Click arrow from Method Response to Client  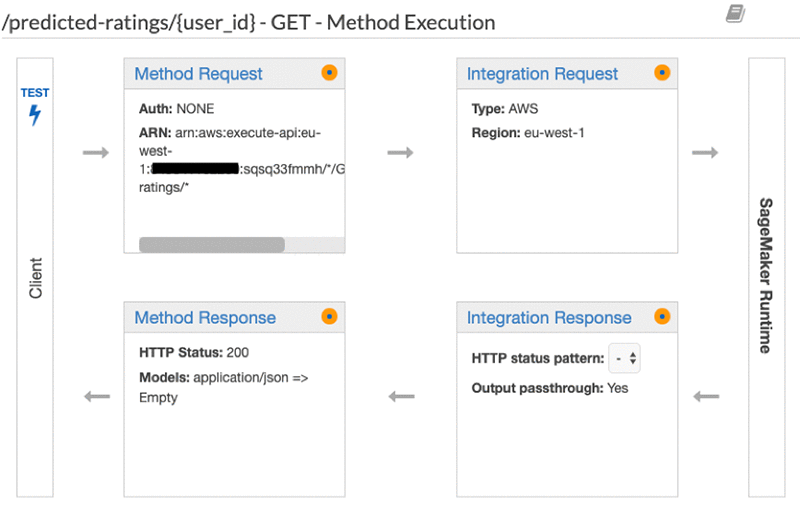click(x=96, y=396)
